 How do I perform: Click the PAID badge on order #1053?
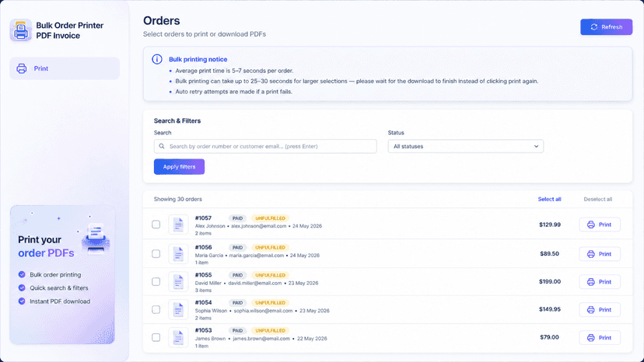pos(237,331)
